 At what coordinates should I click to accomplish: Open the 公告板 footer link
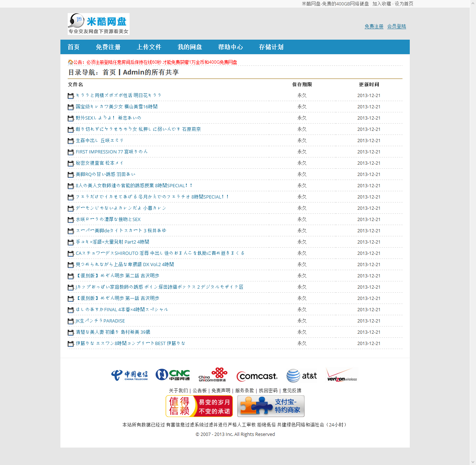pos(200,390)
